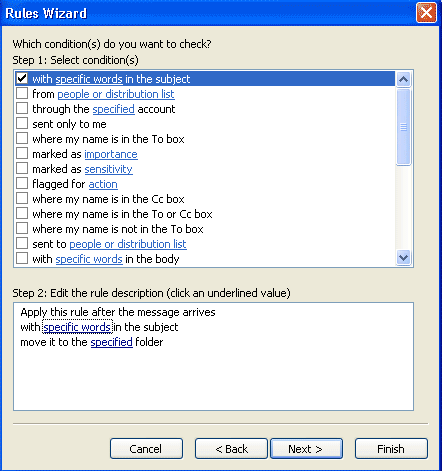Image resolution: width=442 pixels, height=471 pixels.
Task: Go back with the < Back button
Action: pyautogui.click(x=231, y=449)
